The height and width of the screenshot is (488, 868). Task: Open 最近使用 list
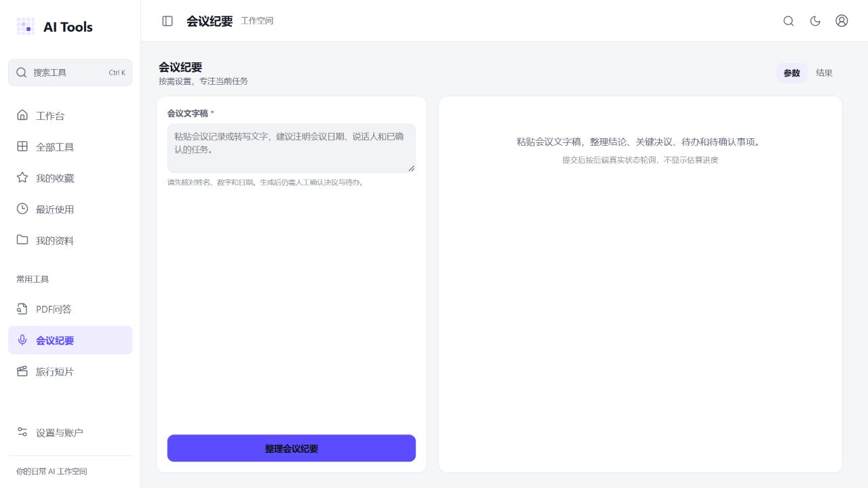[x=71, y=209]
